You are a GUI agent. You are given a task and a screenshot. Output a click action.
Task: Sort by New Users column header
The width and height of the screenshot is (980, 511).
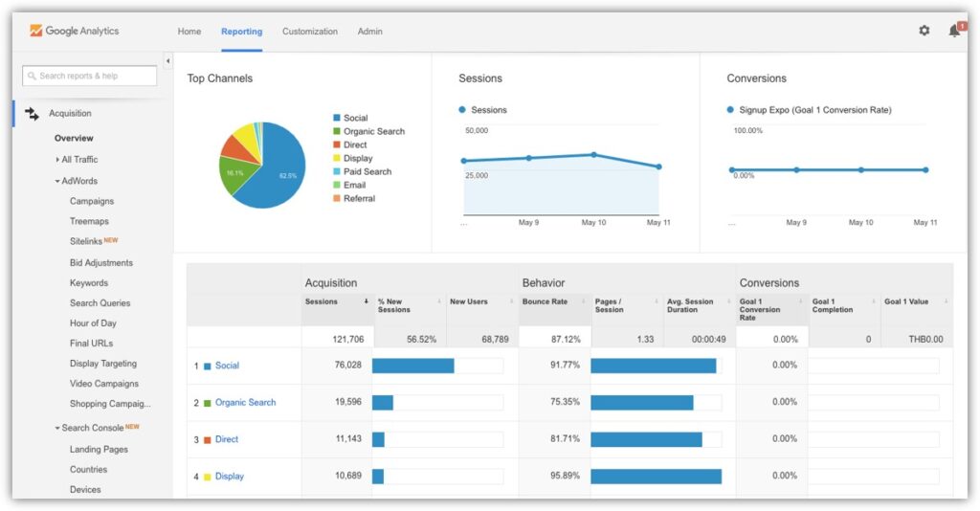pyautogui.click(x=482, y=309)
